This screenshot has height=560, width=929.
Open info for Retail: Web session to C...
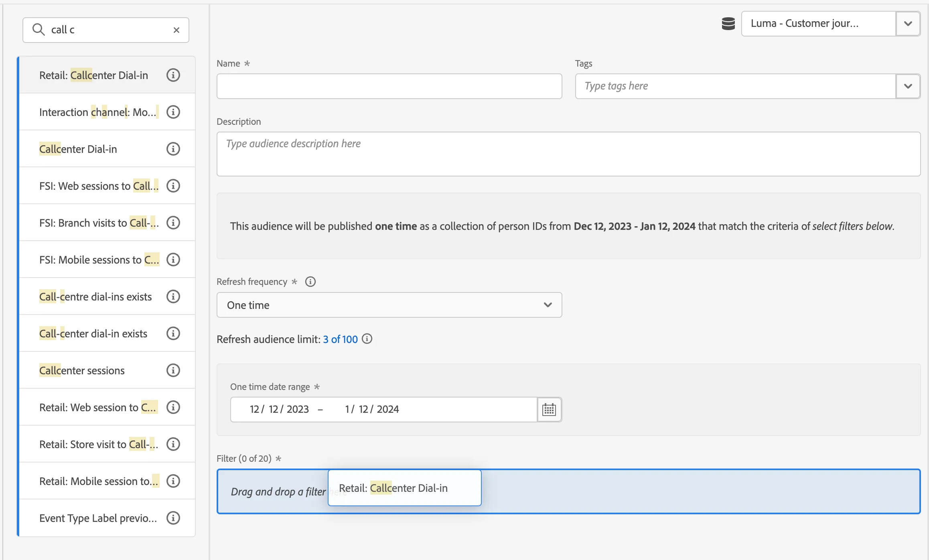pyautogui.click(x=173, y=407)
